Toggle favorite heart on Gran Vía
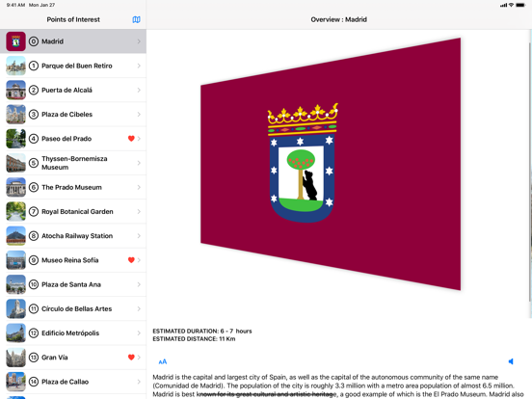Image resolution: width=532 pixels, height=399 pixels. [131, 358]
